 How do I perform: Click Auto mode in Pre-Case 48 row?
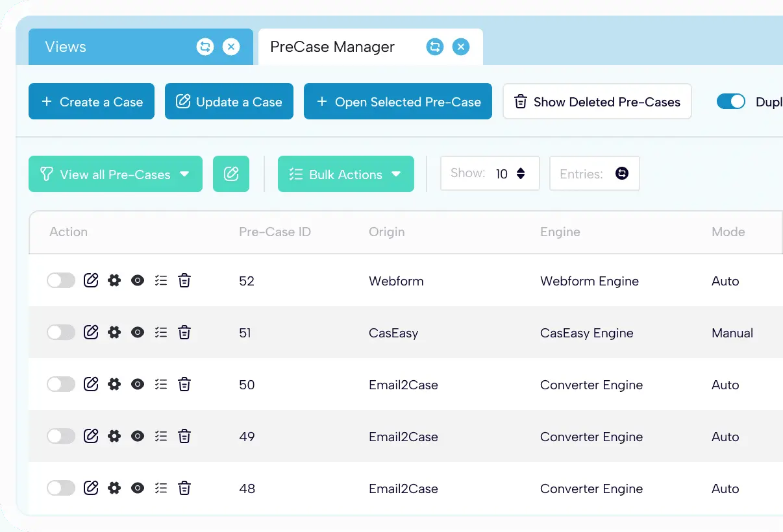coord(725,489)
